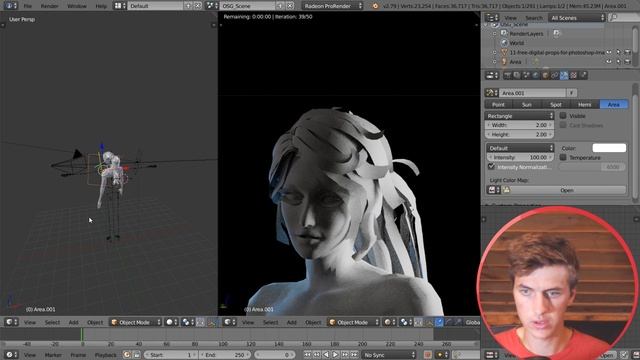Toggle visibility of 11-free-digital-props object

tap(609, 52)
